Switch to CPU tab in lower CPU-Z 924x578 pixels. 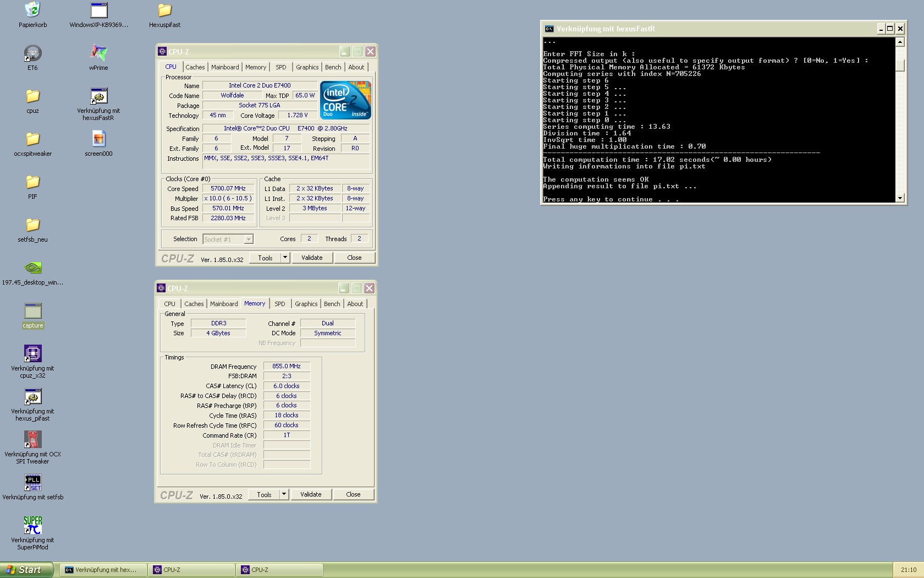point(169,304)
